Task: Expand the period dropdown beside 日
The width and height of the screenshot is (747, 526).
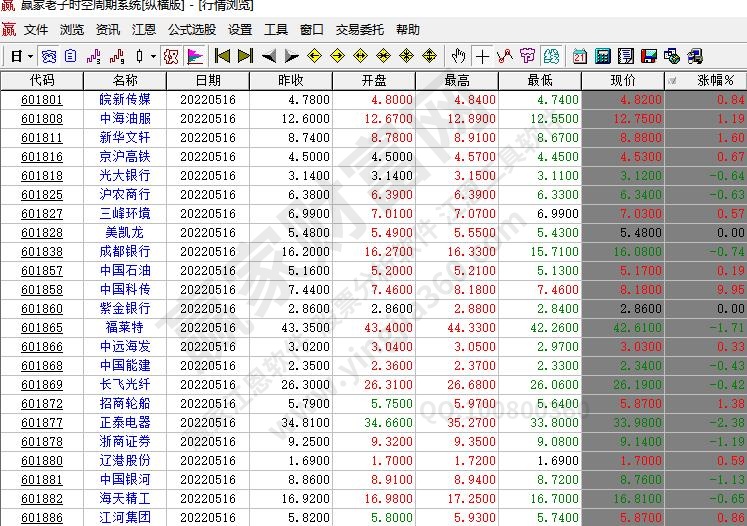Action: coord(31,56)
